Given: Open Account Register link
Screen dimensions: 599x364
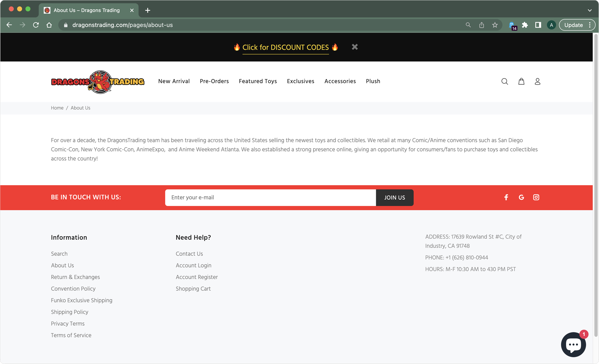Looking at the screenshot, I should (197, 277).
